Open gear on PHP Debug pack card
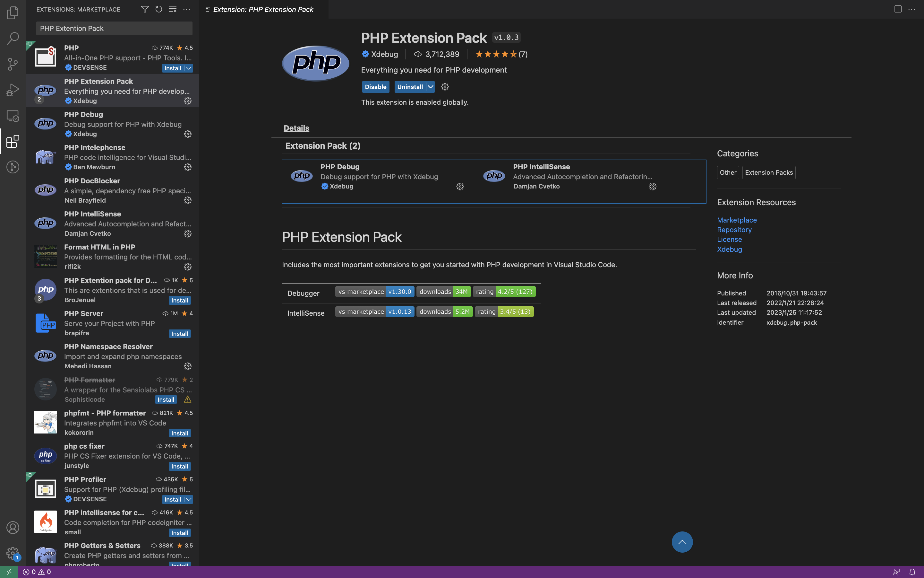 pos(460,187)
